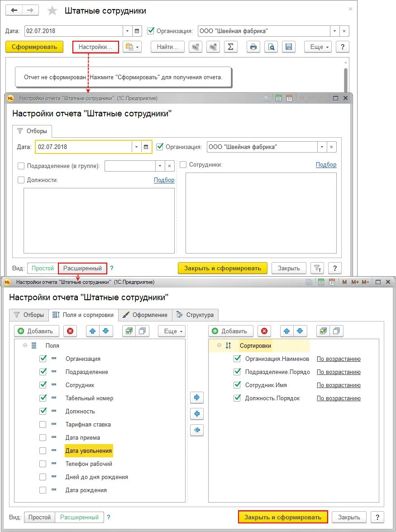Click right arrow to add field to sorting
The width and height of the screenshot is (396, 532).
(x=197, y=398)
